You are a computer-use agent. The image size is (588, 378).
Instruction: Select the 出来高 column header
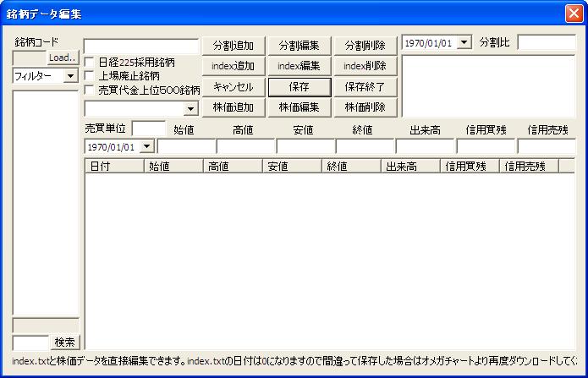click(x=410, y=167)
